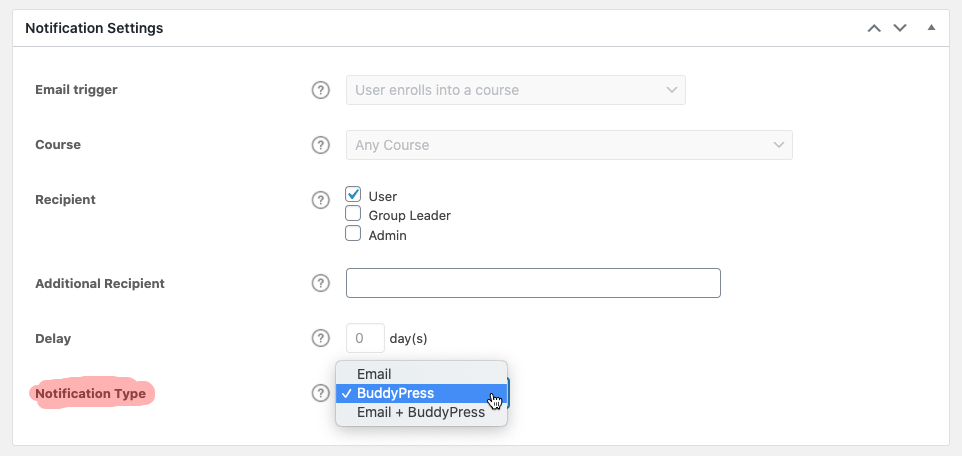This screenshot has height=456, width=962.
Task: Open the Email trigger dropdown
Action: coord(515,90)
